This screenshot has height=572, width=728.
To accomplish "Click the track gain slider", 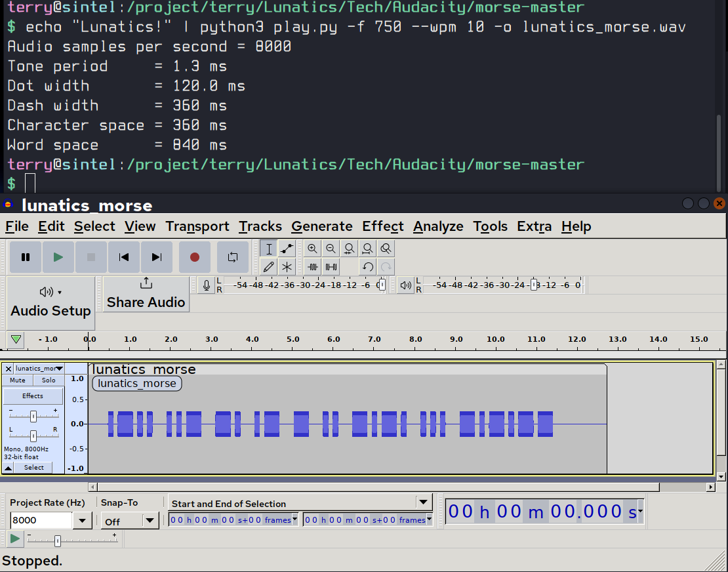I will point(33,416).
